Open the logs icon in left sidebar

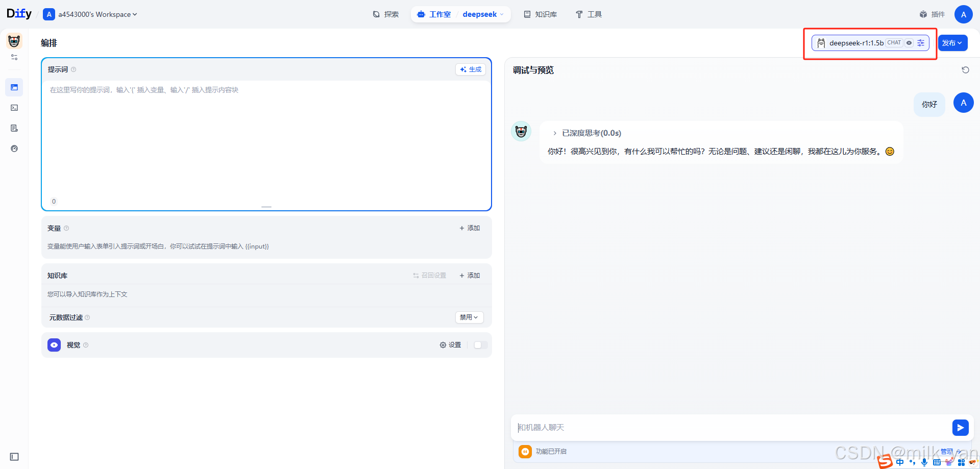point(14,128)
